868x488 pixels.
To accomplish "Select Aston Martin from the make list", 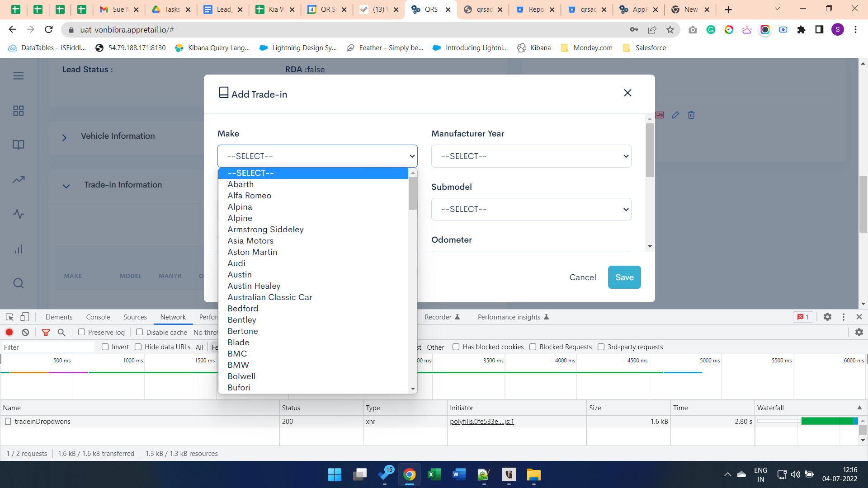I will coord(252,252).
